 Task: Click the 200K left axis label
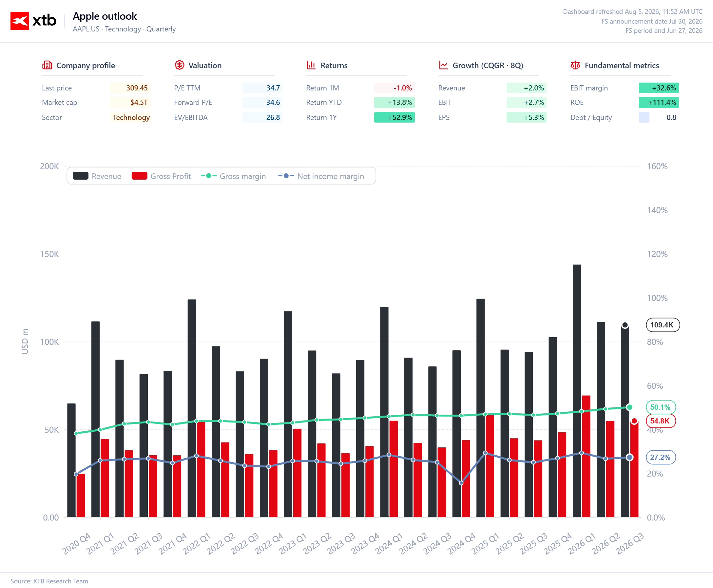[x=49, y=166]
